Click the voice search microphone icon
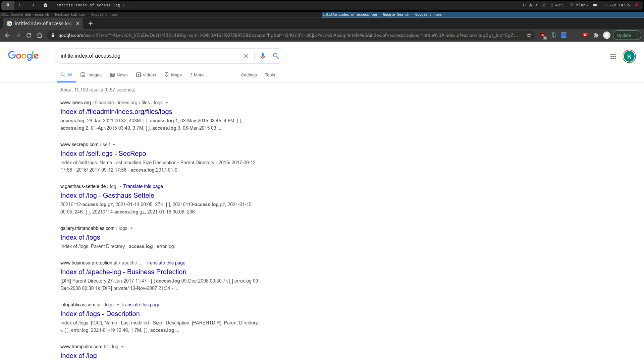Image resolution: width=644 pixels, height=362 pixels. click(x=262, y=56)
